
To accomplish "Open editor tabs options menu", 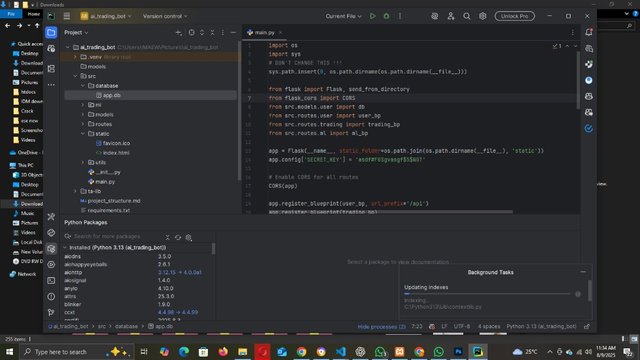I will [573, 33].
